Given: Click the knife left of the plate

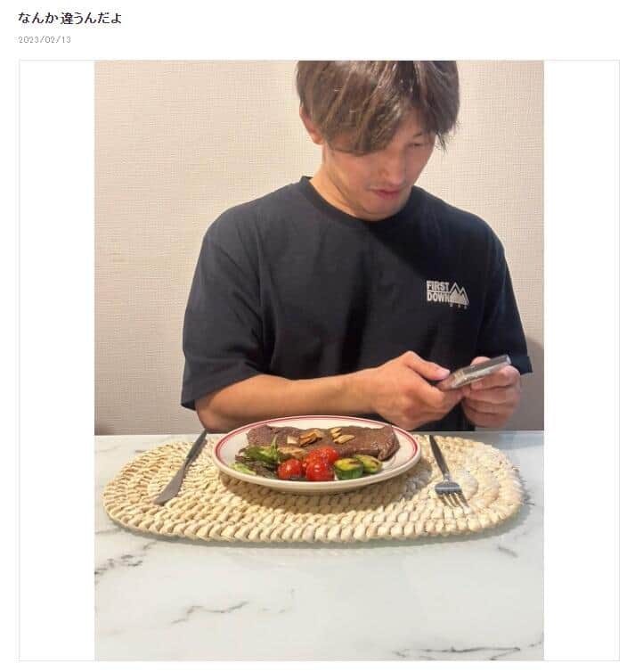Looking at the screenshot, I should tap(181, 468).
